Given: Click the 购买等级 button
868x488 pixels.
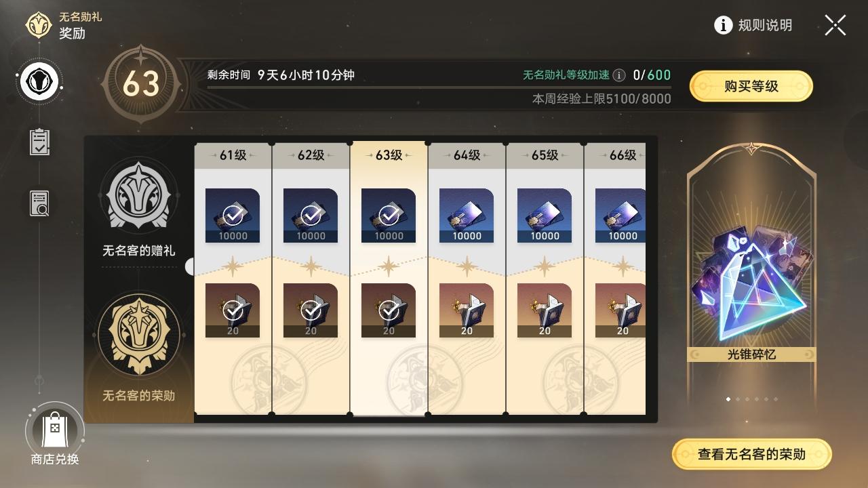Looking at the screenshot, I should (751, 86).
